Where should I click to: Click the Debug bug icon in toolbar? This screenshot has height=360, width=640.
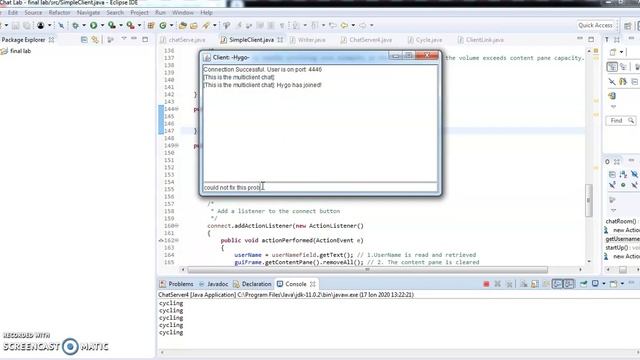[x=75, y=25]
